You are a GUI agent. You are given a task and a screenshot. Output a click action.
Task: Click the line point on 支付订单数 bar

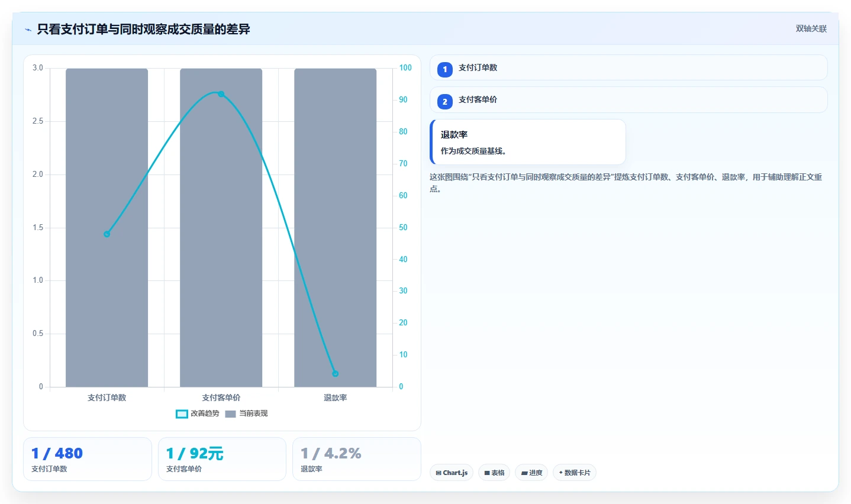[107, 234]
